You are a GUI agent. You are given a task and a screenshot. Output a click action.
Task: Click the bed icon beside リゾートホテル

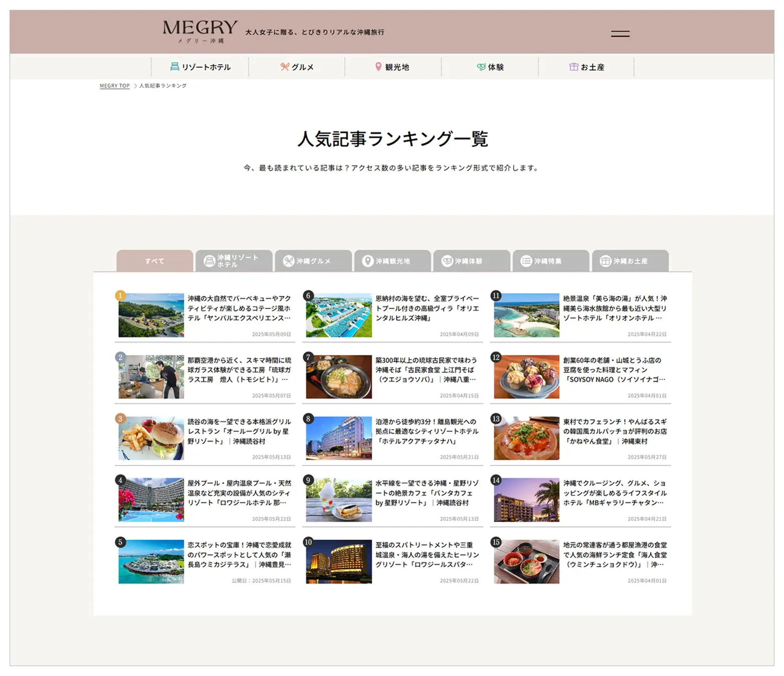coord(174,67)
